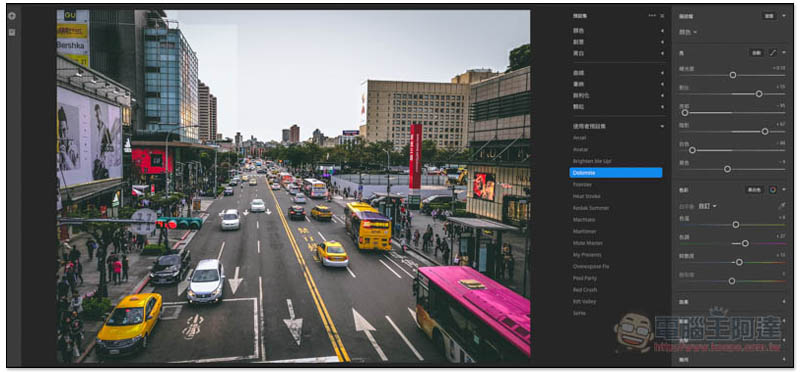Apply the Pool Party preset
The width and height of the screenshot is (800, 372).
(x=585, y=279)
